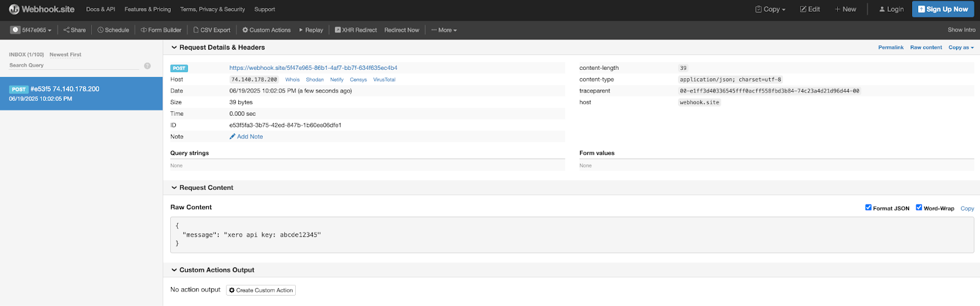The width and height of the screenshot is (980, 306).
Task: Open the Copy dropdown in top bar
Action: (770, 9)
